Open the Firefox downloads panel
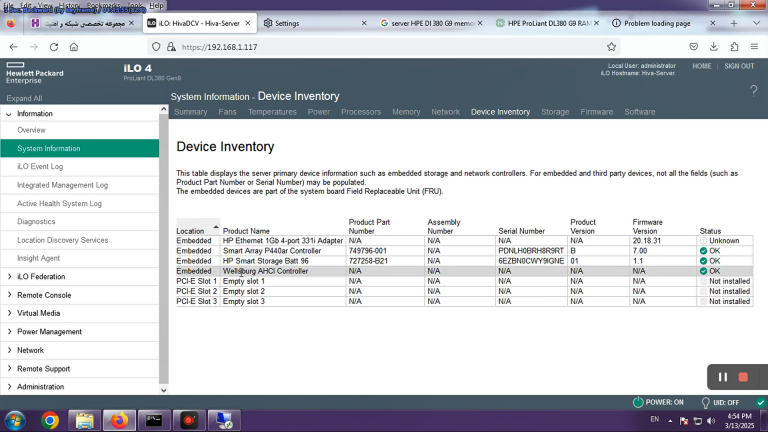768x432 pixels. [714, 47]
